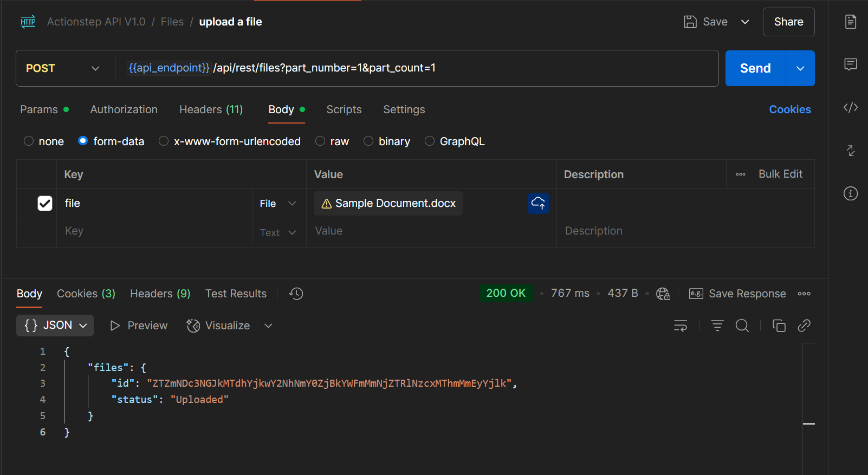The width and height of the screenshot is (868, 475).
Task: Select the x-www-form-urlencoded radio button
Action: pos(164,141)
